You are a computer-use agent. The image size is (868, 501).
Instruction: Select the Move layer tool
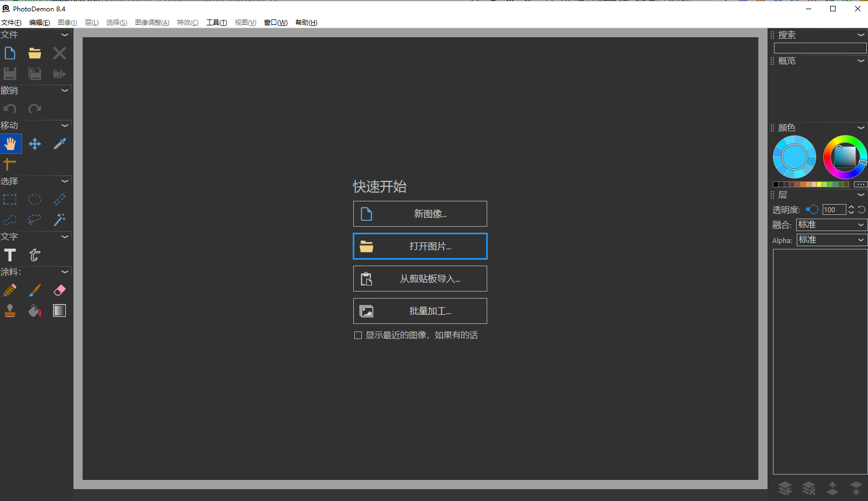click(x=35, y=144)
